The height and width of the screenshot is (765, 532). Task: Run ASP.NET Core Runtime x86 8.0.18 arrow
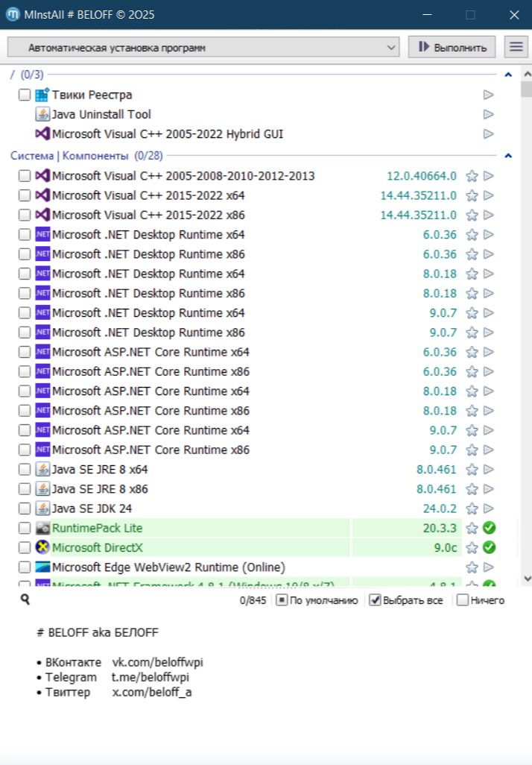coord(489,411)
